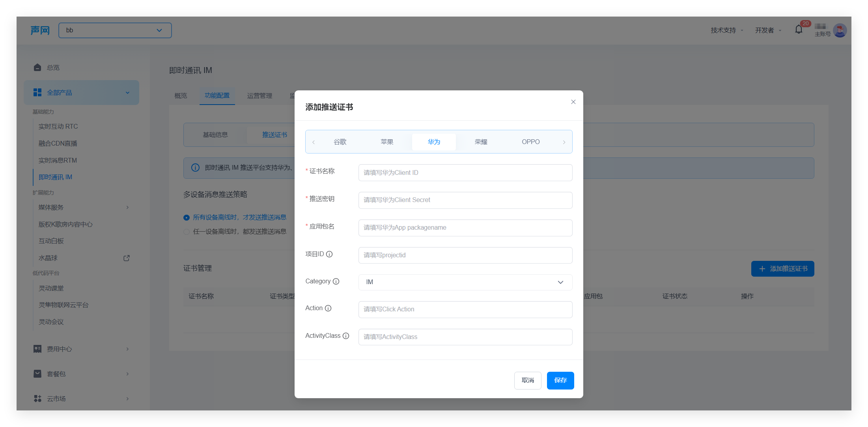Switch to the OPPO tab
868x427 pixels.
tap(531, 142)
